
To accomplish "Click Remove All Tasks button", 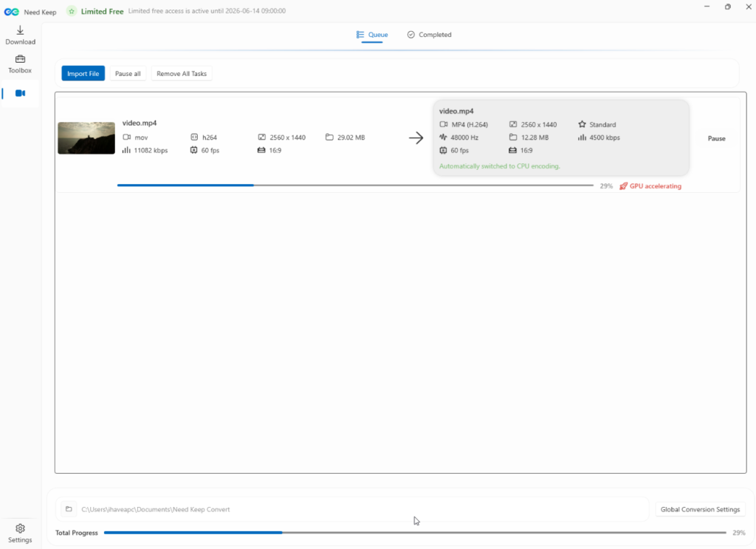I will [x=182, y=73].
